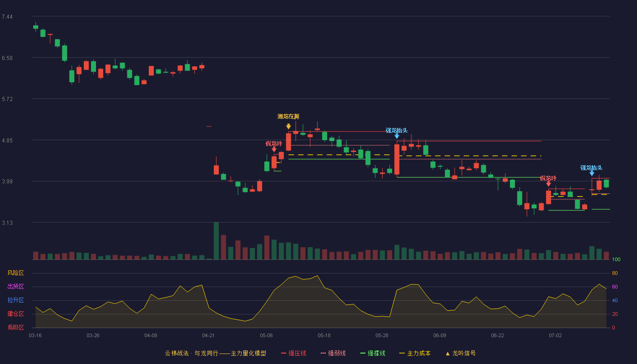Viewport: 637px width, 364px height.
Task: Click the 05-28 date label
Action: [382, 335]
